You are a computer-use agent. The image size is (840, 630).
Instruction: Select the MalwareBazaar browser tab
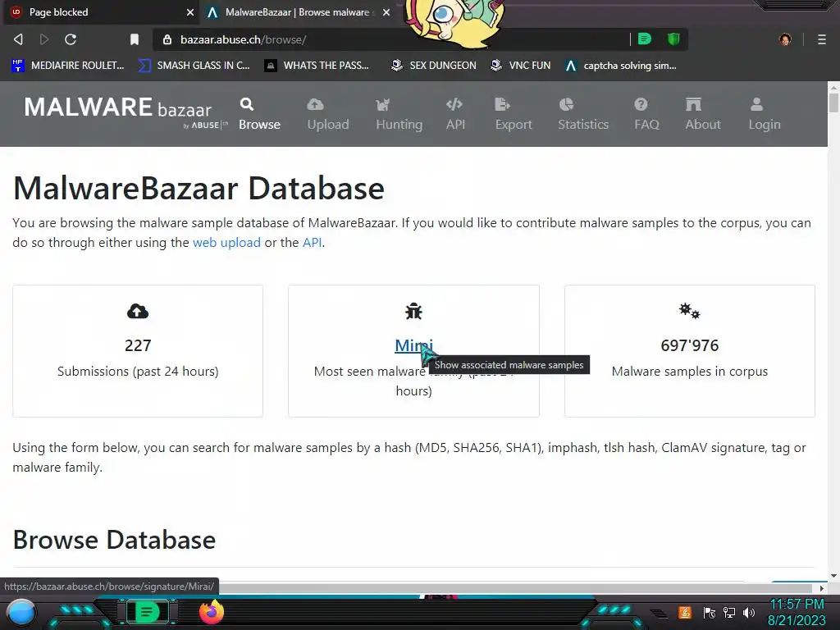pyautogui.click(x=297, y=11)
